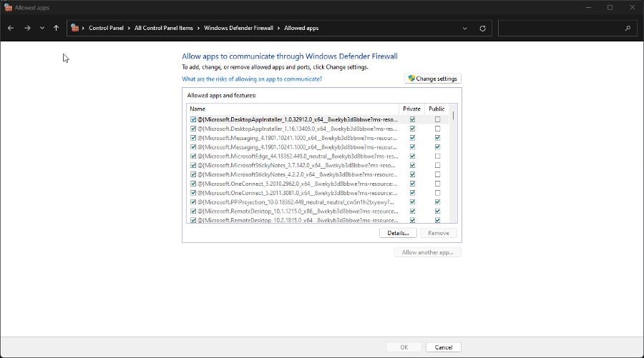Viewport: 644px width, 358px height.
Task: Click the Cancel button
Action: (444, 347)
